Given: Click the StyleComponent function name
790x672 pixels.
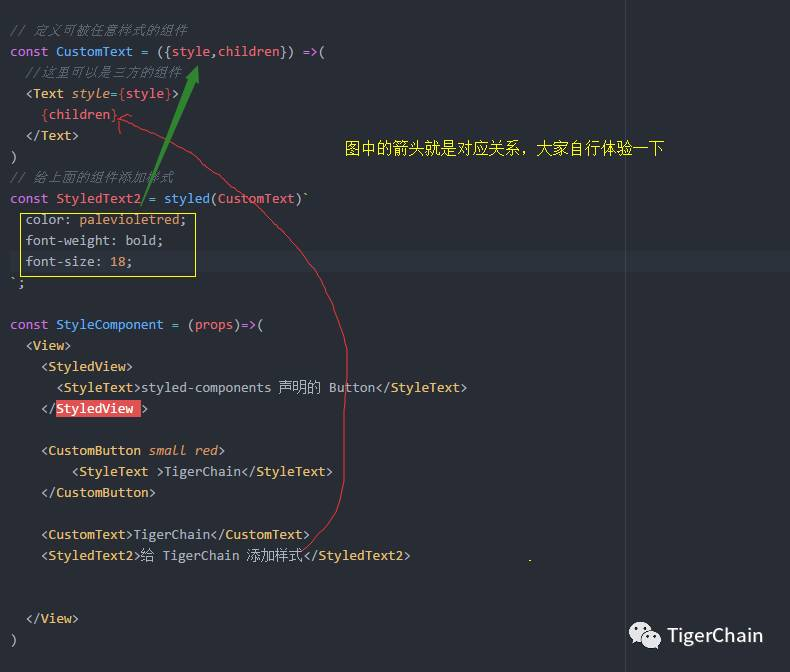Looking at the screenshot, I should point(109,325).
